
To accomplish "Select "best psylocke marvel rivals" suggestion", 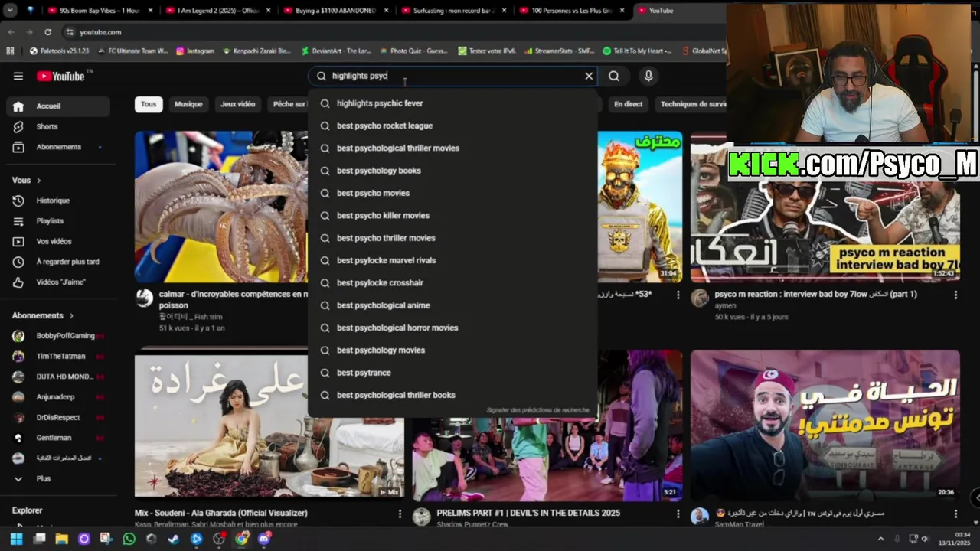I will pos(452,260).
